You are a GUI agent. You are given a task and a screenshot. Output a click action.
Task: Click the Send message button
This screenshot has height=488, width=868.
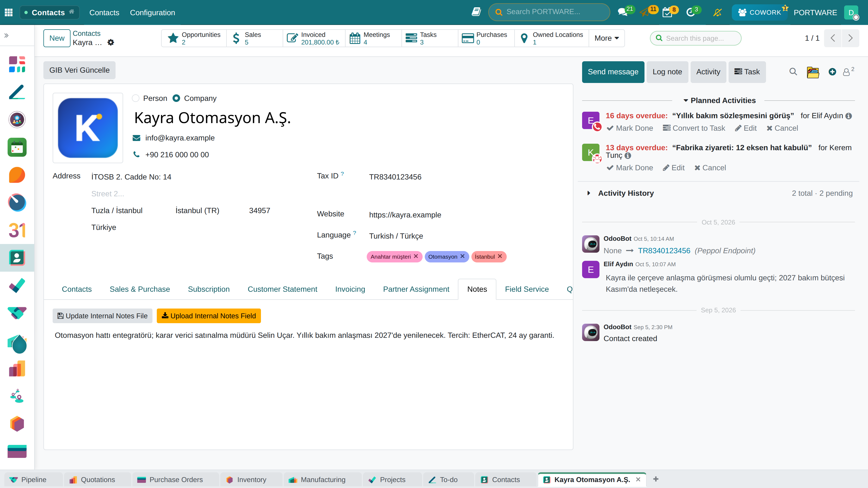613,72
